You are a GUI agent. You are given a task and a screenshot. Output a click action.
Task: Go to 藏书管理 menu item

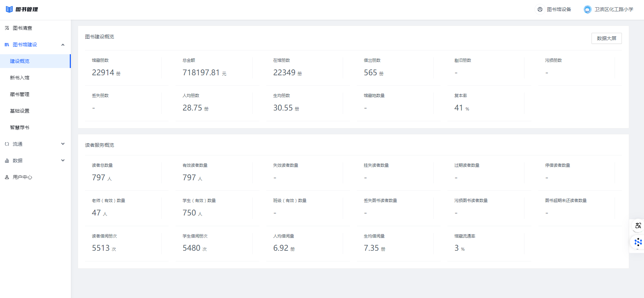tap(20, 94)
